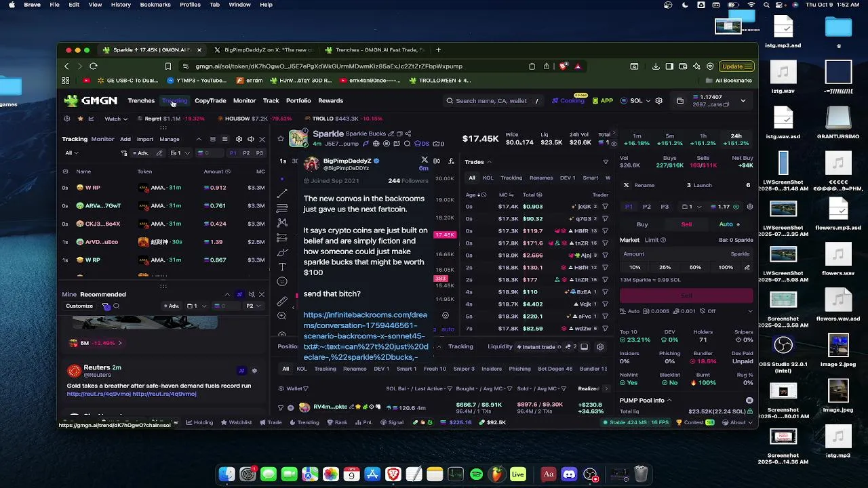Click the Customize button
The width and height of the screenshot is (868, 488).
pos(79,306)
